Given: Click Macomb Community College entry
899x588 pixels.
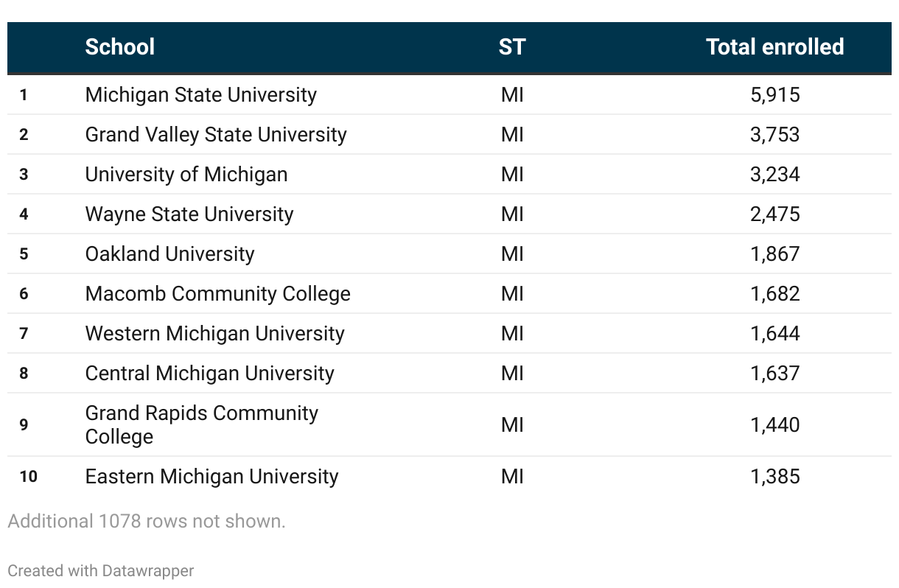Looking at the screenshot, I should point(217,294).
